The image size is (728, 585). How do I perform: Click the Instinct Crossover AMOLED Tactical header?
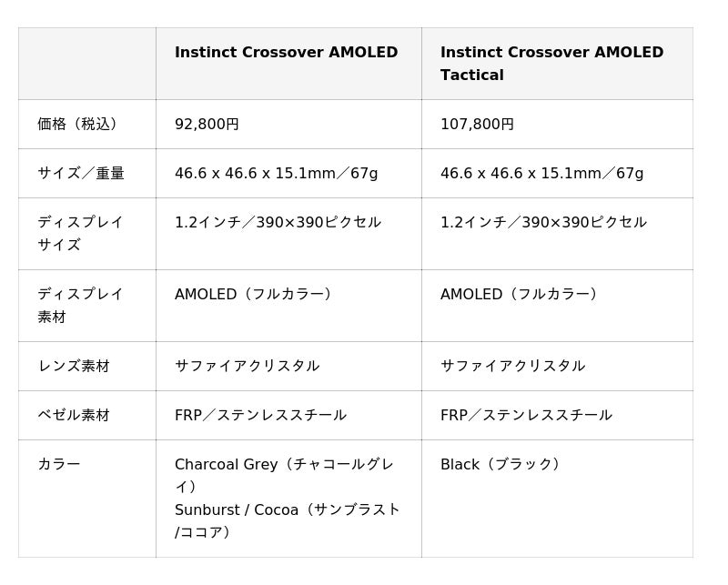[x=551, y=64]
